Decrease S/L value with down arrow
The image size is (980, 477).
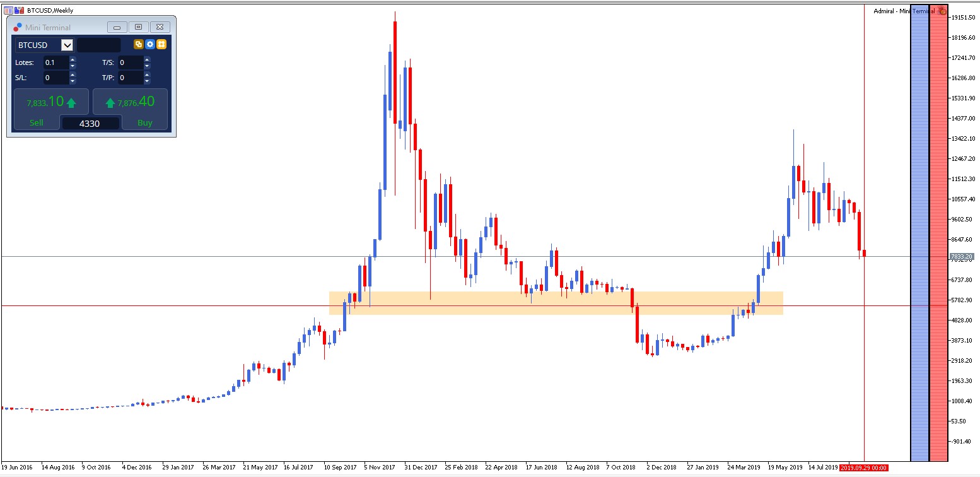[73, 81]
